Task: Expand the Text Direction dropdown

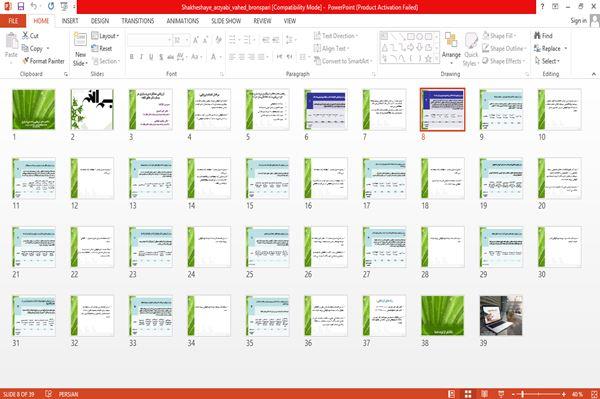Action: point(336,36)
